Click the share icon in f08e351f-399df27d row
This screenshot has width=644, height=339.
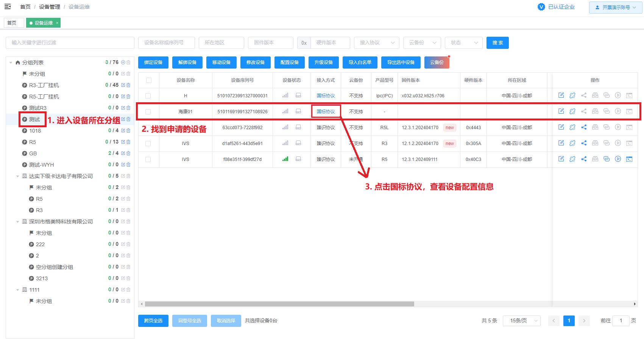pos(584,159)
